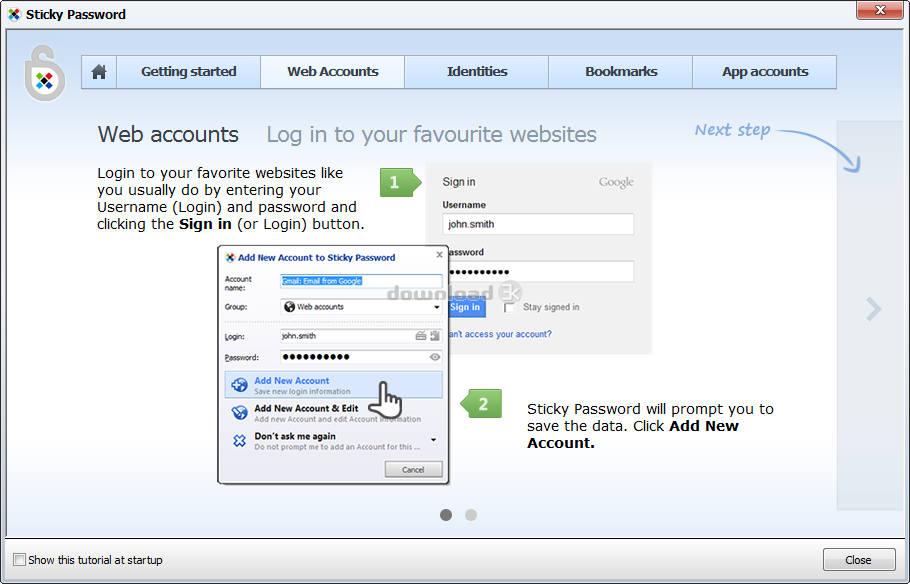Switch to the Getting started tab

click(189, 72)
